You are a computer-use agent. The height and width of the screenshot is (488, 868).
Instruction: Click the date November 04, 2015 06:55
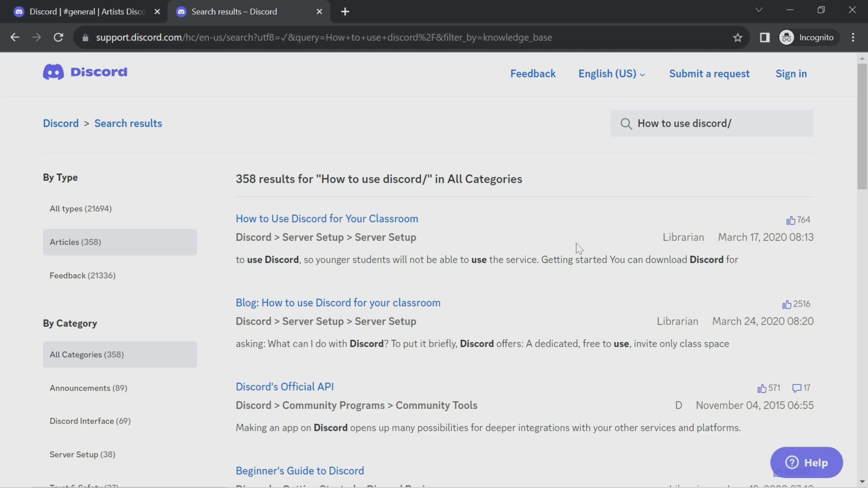click(755, 405)
